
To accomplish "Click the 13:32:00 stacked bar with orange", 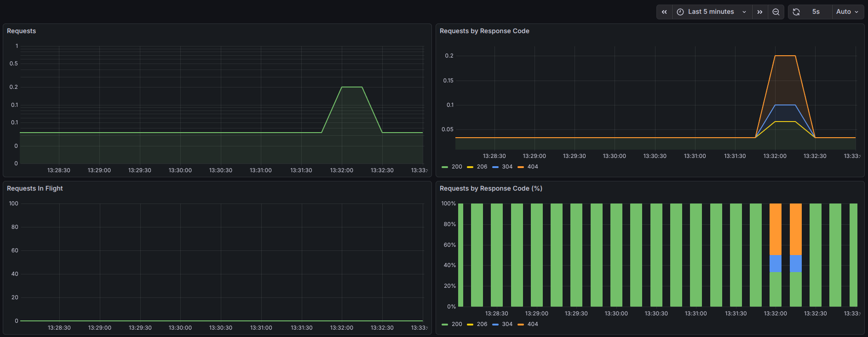I will click(x=776, y=255).
